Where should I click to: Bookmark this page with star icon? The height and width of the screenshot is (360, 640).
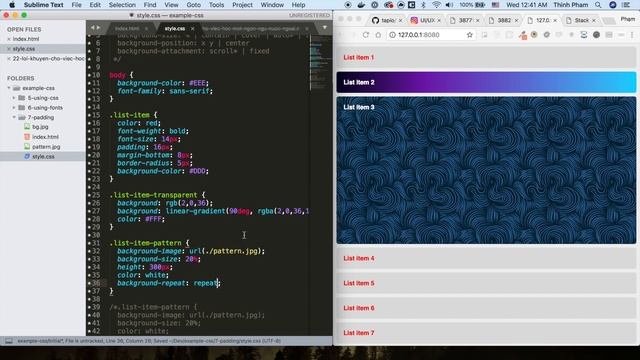tap(469, 35)
